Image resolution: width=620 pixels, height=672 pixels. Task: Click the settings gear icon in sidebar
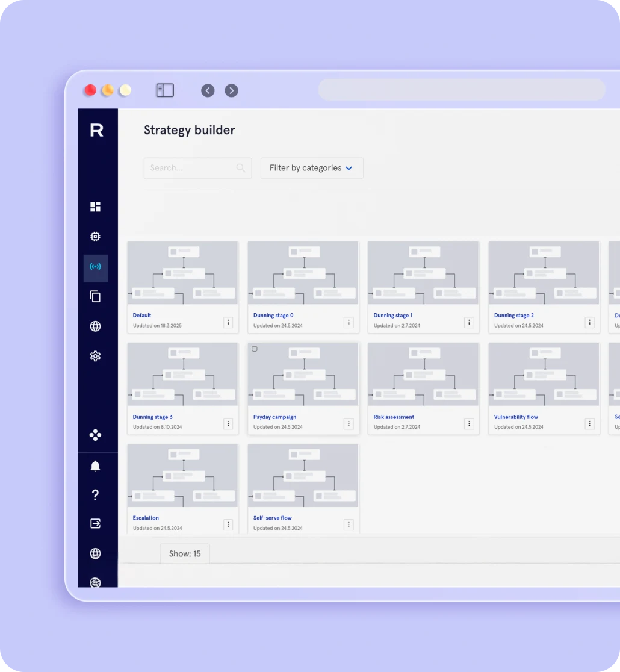click(x=95, y=356)
